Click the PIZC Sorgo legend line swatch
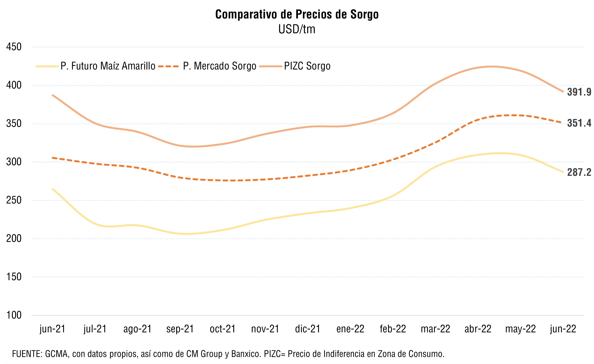This screenshot has height=364, width=594. 271,66
